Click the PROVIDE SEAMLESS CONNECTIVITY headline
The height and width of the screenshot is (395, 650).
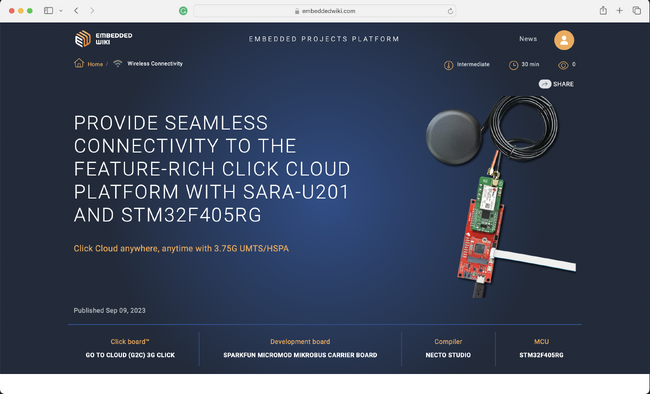[x=212, y=169]
